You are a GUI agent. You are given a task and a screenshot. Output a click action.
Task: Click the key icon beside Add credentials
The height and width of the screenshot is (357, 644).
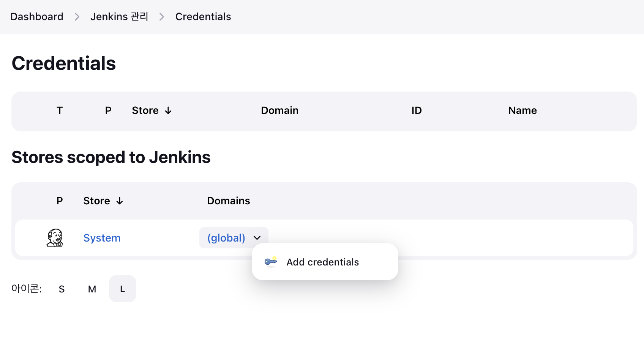pos(271,262)
